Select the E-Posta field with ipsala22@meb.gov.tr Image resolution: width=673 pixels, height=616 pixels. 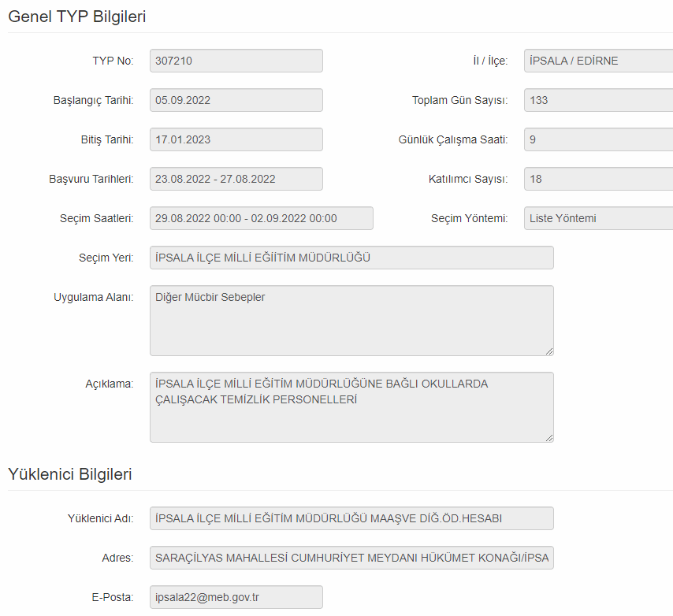(x=236, y=597)
